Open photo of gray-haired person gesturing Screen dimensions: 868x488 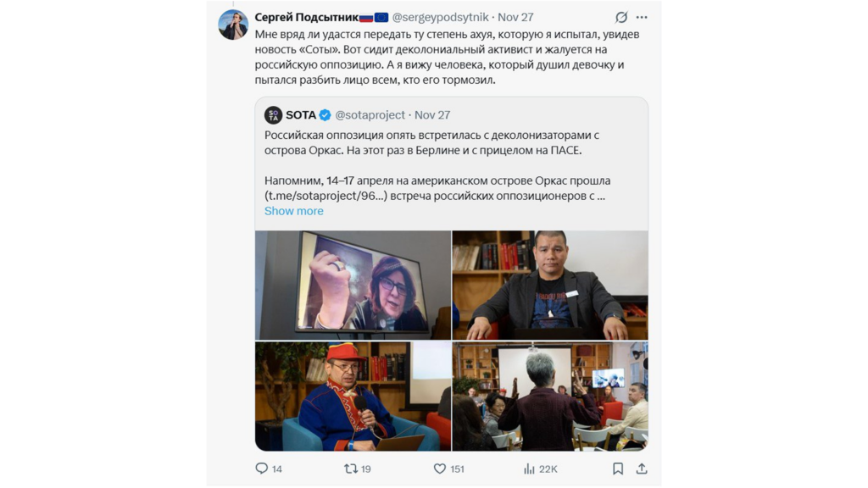pos(550,396)
